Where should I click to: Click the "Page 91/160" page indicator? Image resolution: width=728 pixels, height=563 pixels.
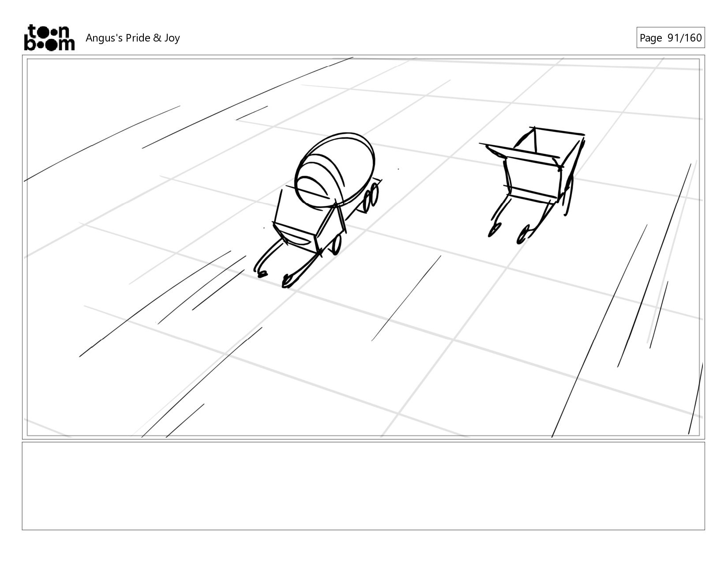[670, 38]
